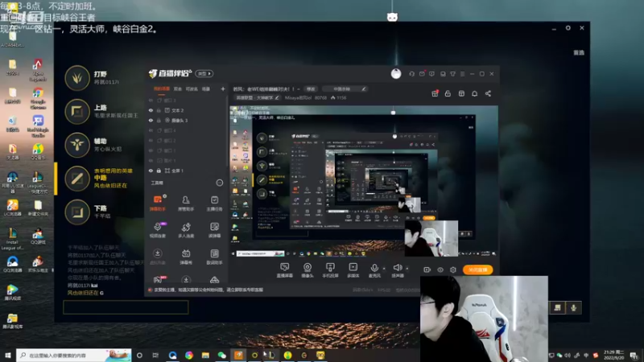Open Windows Start menu
The height and width of the screenshot is (362, 644).
pyautogui.click(x=8, y=356)
